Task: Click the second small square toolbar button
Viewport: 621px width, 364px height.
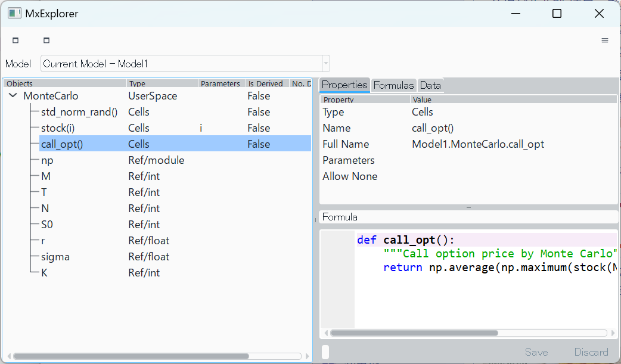Action: point(46,41)
